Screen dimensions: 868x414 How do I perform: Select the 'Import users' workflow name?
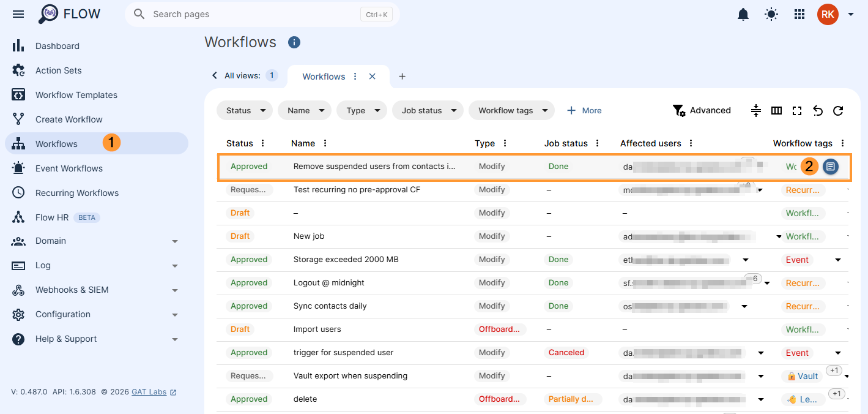317,329
